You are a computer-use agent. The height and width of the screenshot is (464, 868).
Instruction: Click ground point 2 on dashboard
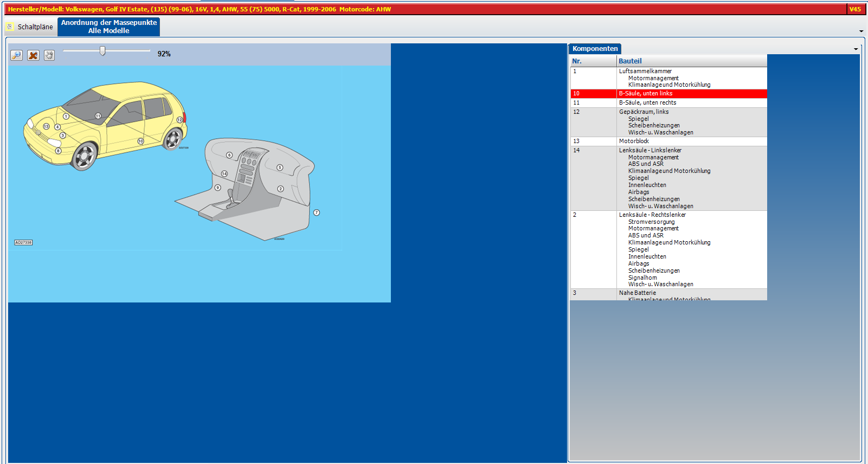[x=280, y=189]
